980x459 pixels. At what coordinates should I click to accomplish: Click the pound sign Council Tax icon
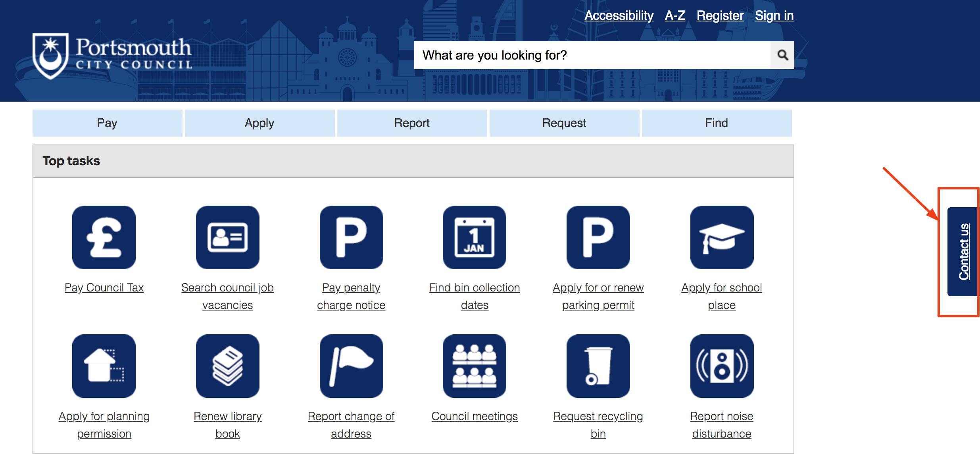coord(104,237)
